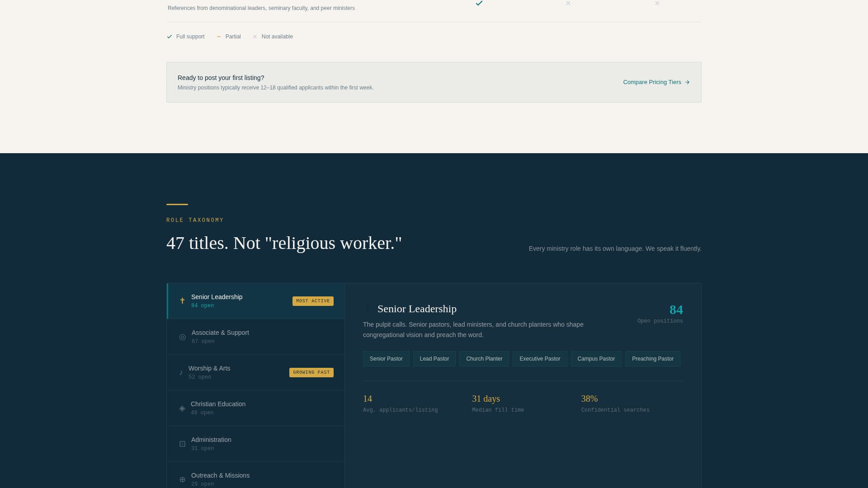
Task: Click the Executive Pastor tag
Action: coord(540,359)
